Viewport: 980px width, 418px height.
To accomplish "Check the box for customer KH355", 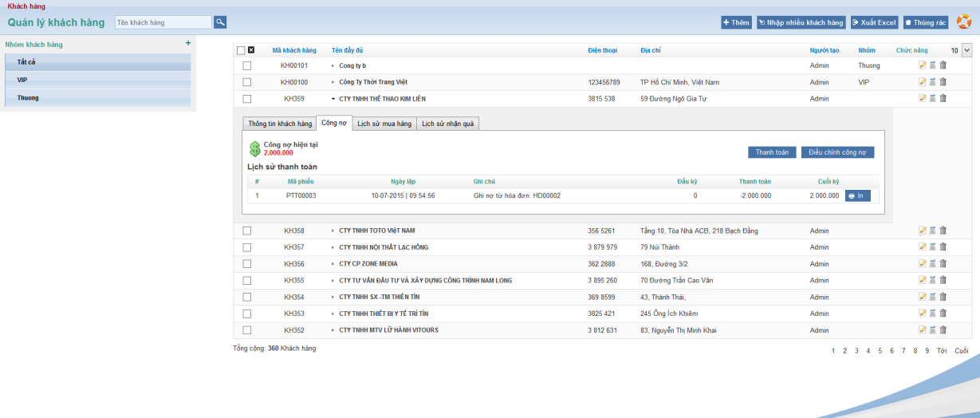I will tap(247, 280).
